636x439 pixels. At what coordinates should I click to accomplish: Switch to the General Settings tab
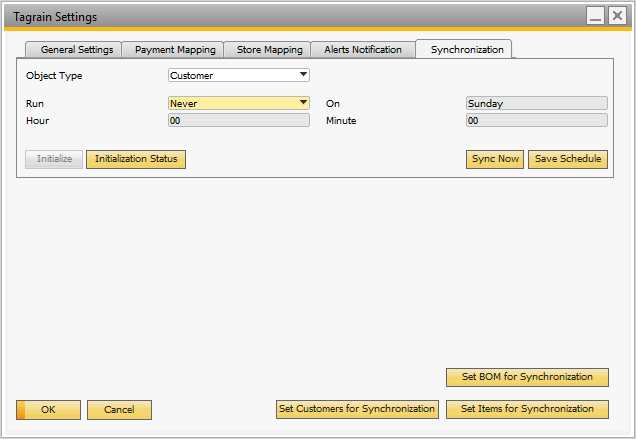pyautogui.click(x=77, y=50)
